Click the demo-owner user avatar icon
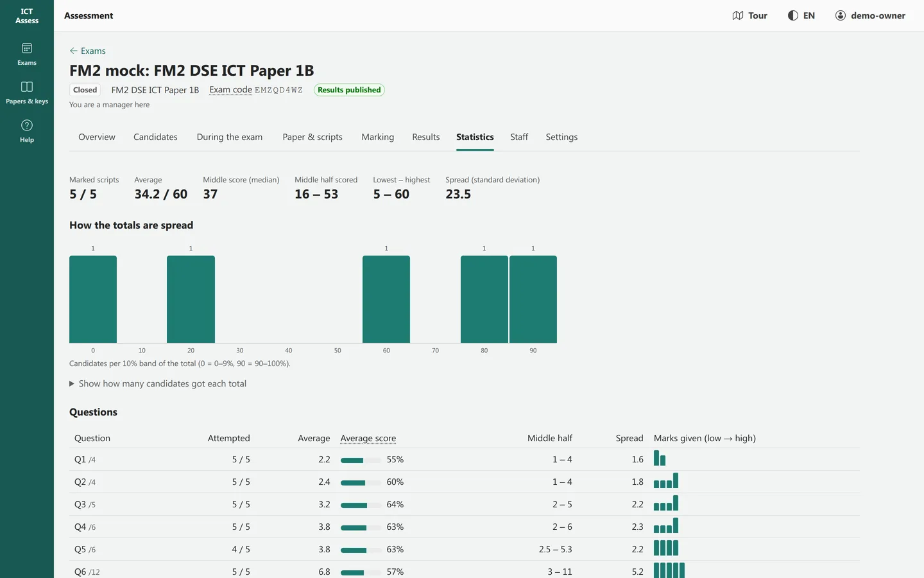 click(x=841, y=15)
